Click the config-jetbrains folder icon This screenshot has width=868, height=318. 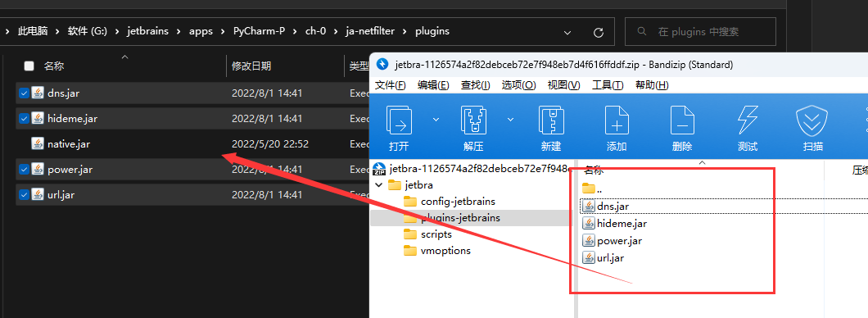click(x=410, y=201)
